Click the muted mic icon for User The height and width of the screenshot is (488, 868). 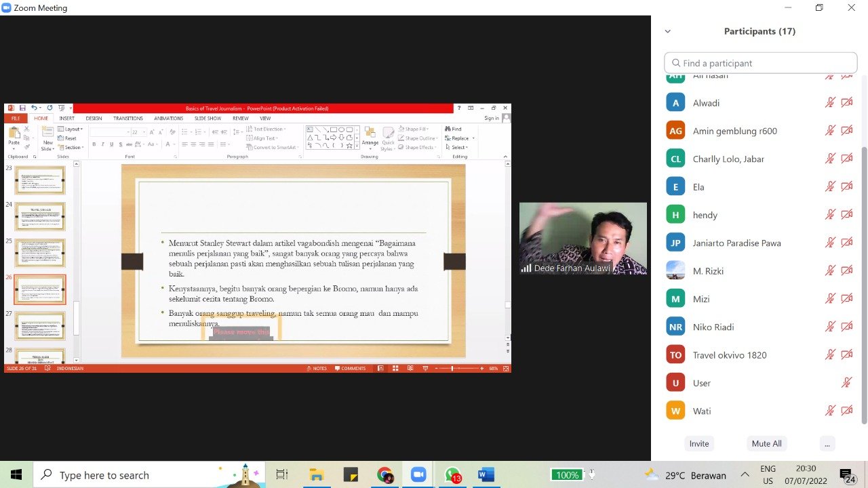coord(847,383)
